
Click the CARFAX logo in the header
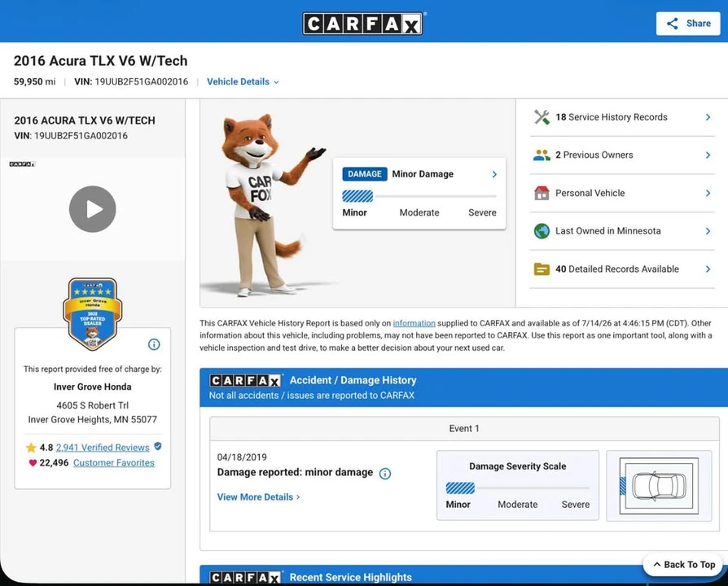pos(362,24)
